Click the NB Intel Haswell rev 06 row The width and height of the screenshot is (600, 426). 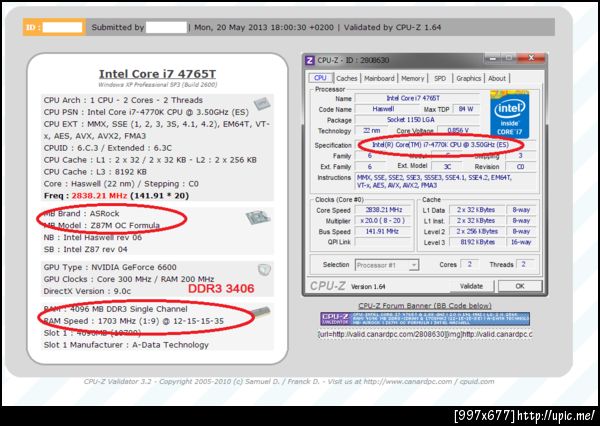pos(93,237)
